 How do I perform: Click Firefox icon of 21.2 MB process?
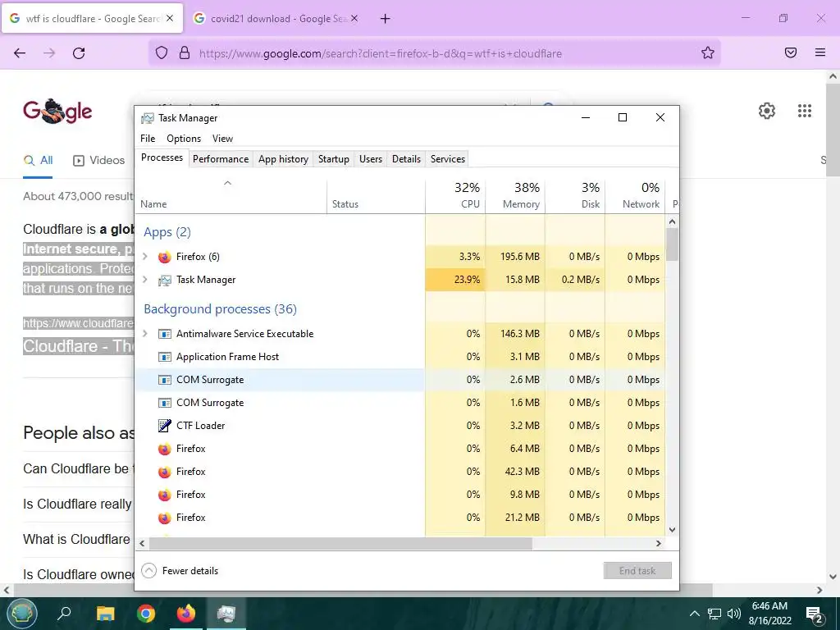point(164,518)
